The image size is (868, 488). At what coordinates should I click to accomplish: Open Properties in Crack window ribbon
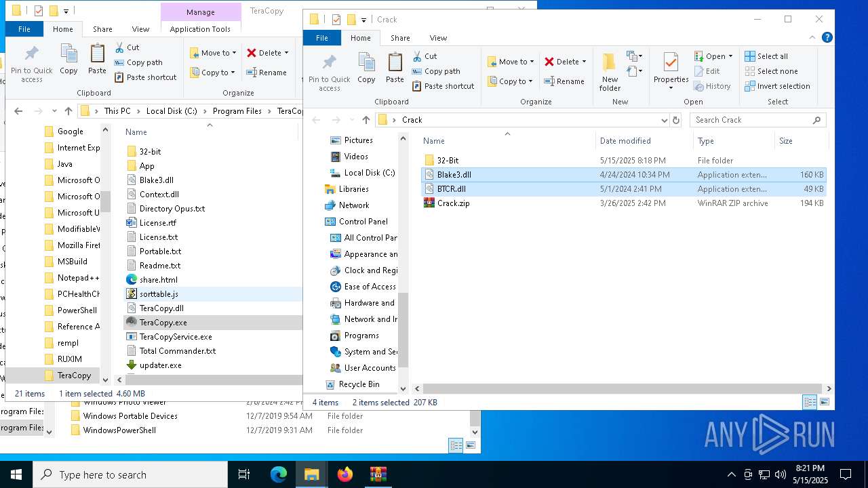click(x=671, y=71)
